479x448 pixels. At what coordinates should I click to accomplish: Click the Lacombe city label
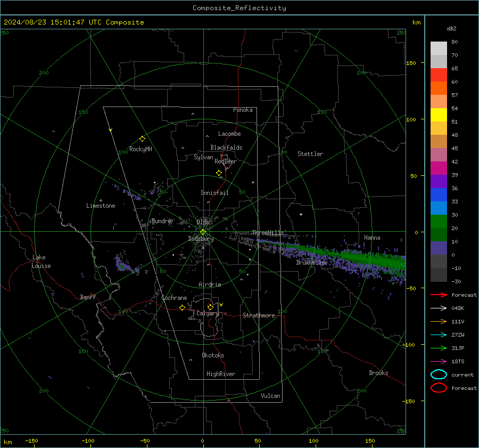click(229, 134)
